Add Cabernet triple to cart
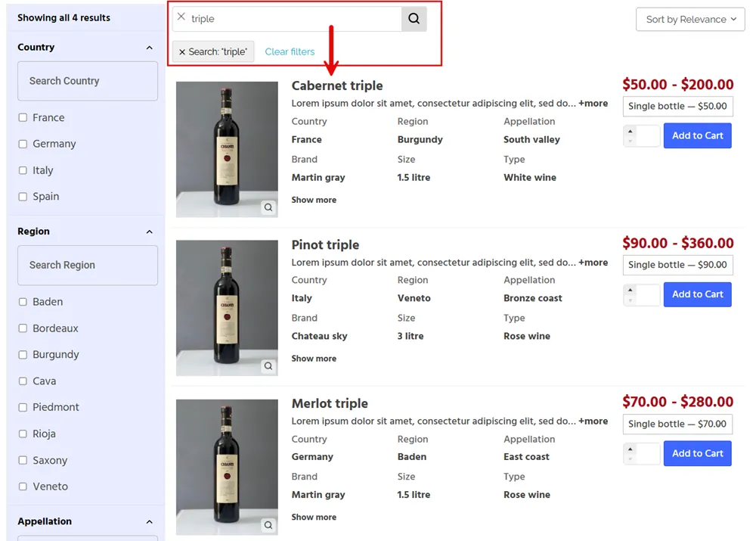The height and width of the screenshot is (541, 756). point(697,135)
